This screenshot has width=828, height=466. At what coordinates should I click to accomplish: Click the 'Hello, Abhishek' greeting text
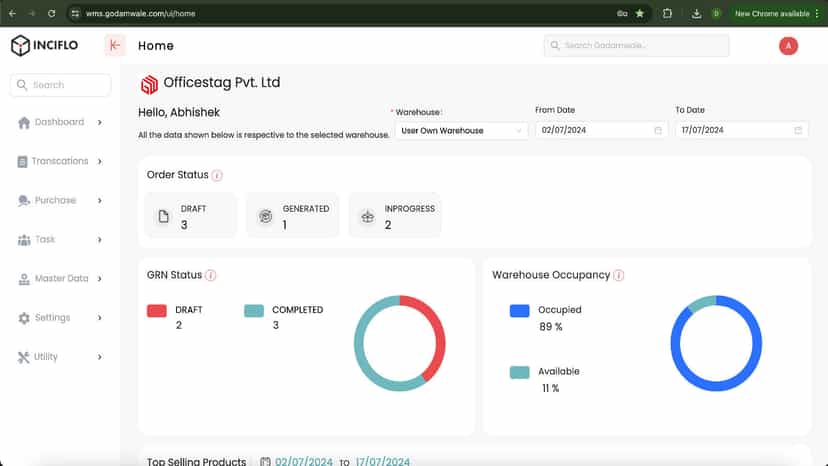tap(179, 113)
